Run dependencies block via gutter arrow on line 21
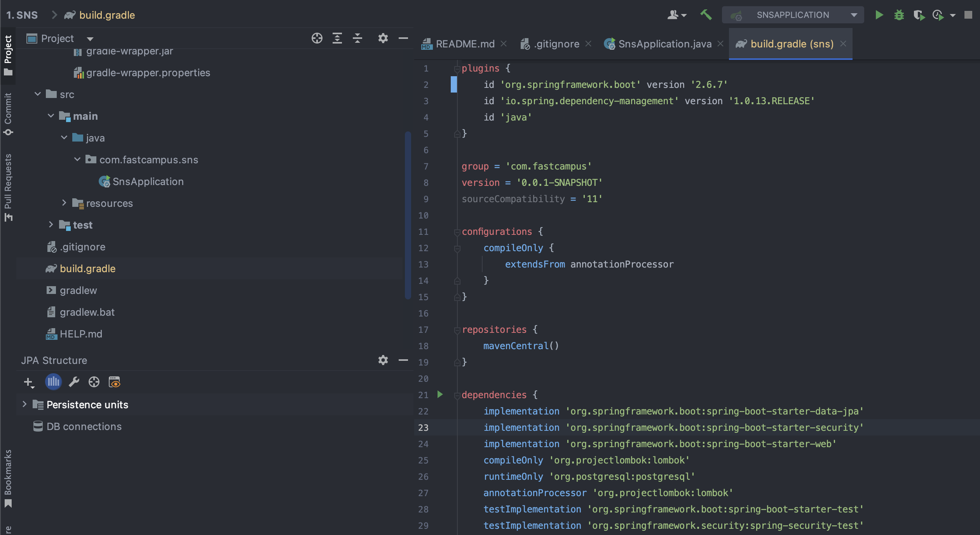The height and width of the screenshot is (535, 980). (440, 395)
